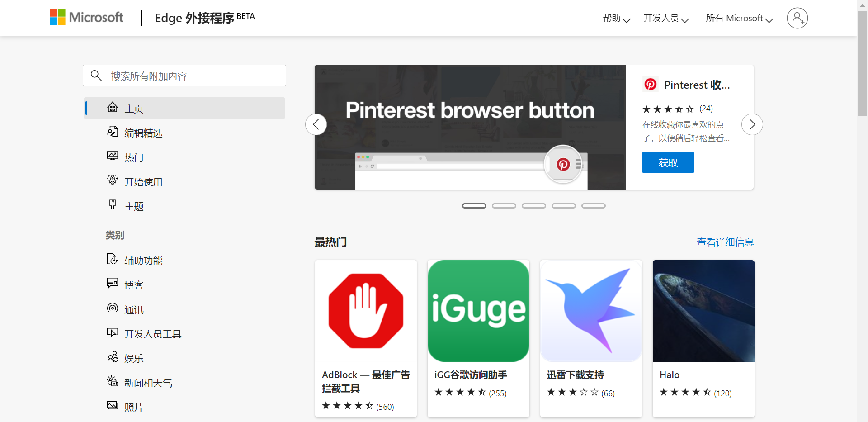Image resolution: width=868 pixels, height=422 pixels.
Task: Click the Pinterest browser button banner
Action: coord(470,127)
